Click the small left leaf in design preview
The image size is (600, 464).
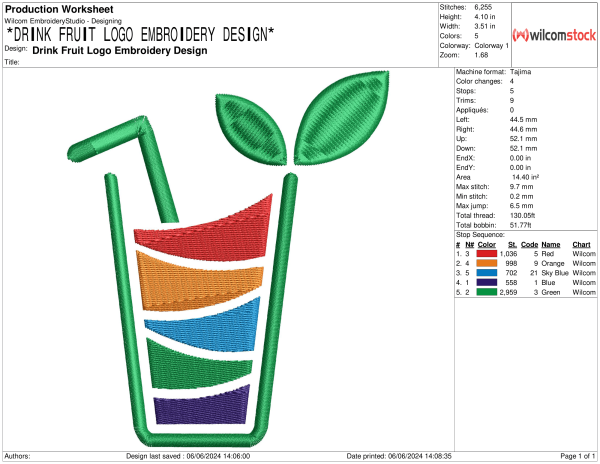tap(251, 129)
